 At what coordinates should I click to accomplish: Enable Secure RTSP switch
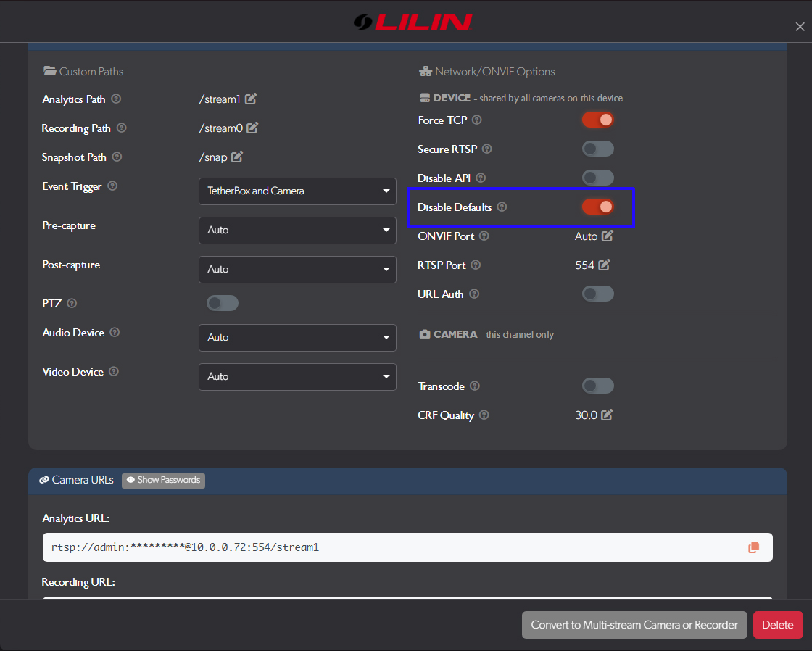pyautogui.click(x=597, y=149)
